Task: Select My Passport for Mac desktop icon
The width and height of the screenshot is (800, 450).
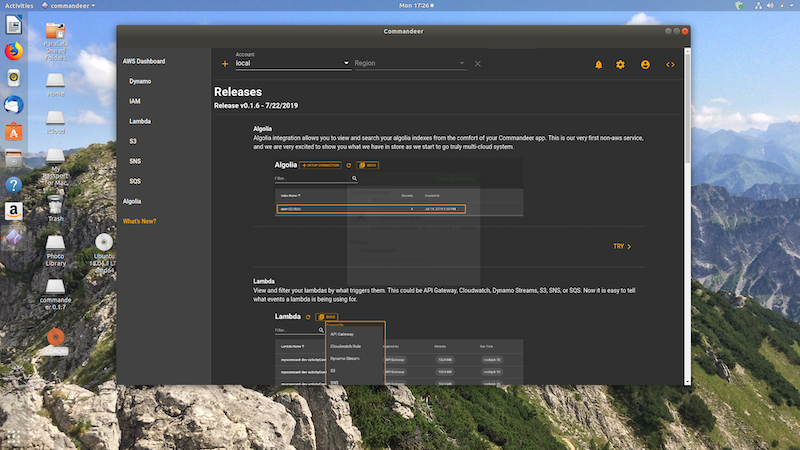Action: pyautogui.click(x=56, y=167)
